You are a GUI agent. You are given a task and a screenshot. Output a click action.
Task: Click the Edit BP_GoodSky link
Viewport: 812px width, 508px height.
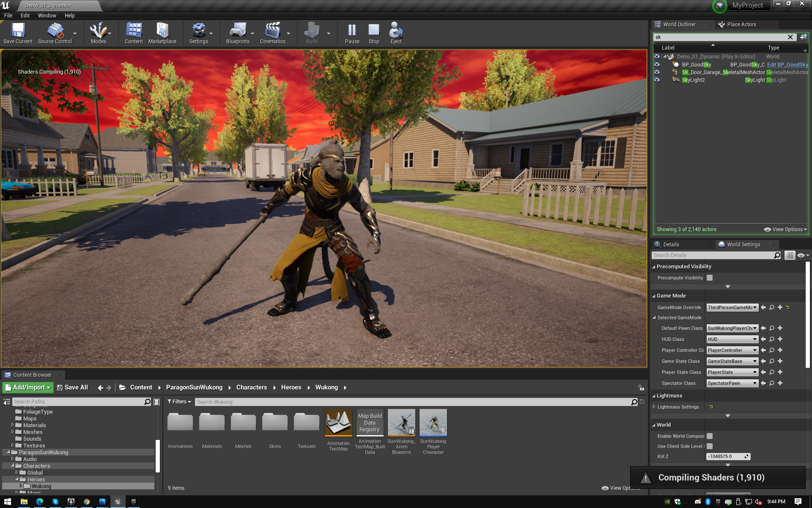pos(787,65)
